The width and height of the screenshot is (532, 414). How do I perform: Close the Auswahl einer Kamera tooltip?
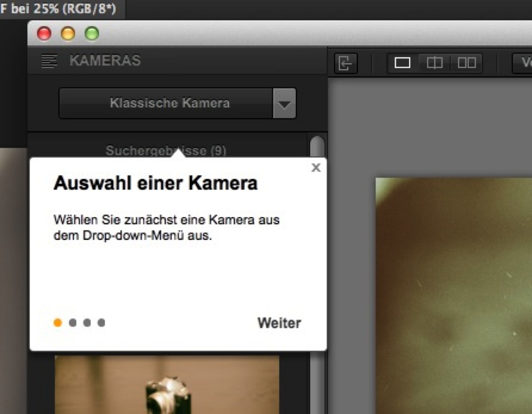(x=316, y=168)
